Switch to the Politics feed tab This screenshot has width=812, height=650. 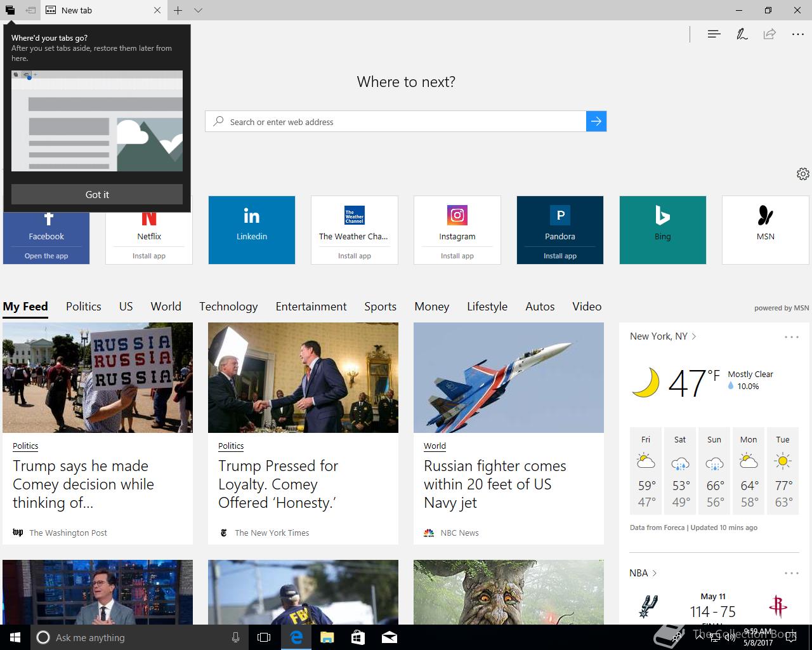(84, 307)
